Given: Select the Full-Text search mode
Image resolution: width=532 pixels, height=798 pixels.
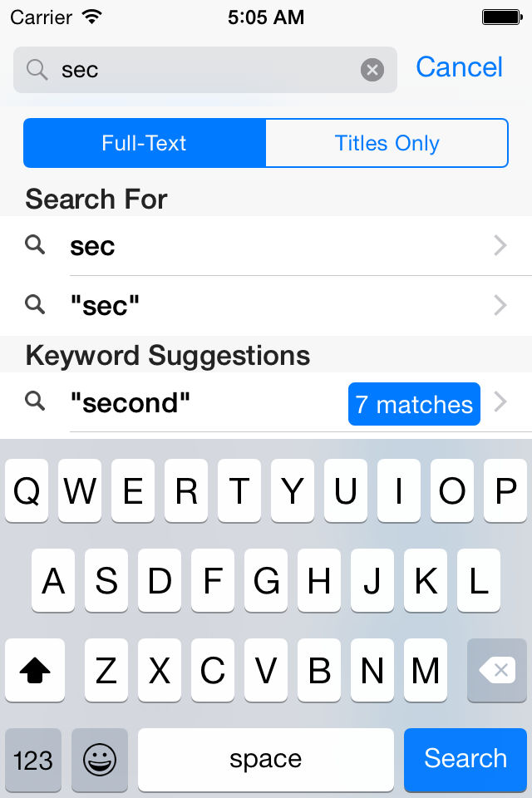Looking at the screenshot, I should (x=145, y=143).
